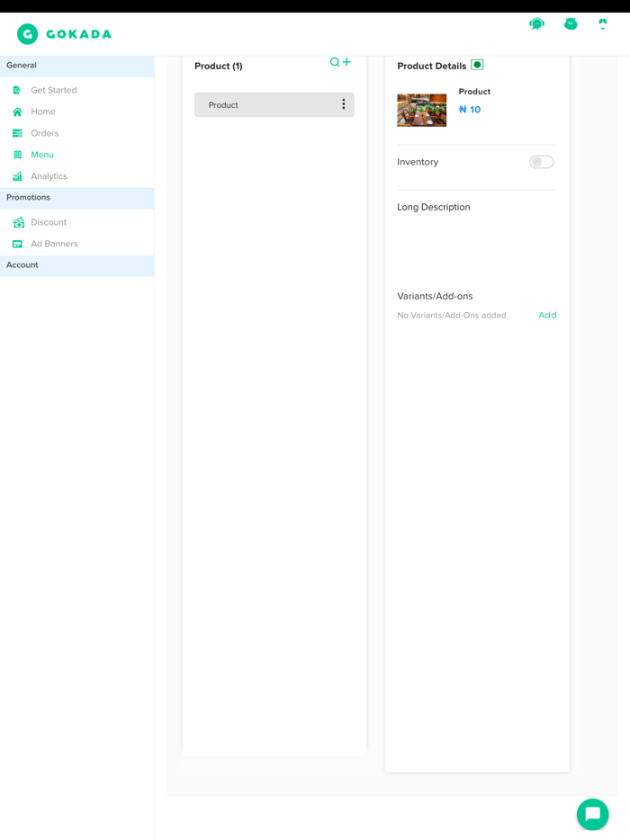Open the Discount menu item
This screenshot has height=840, width=630.
tap(49, 222)
